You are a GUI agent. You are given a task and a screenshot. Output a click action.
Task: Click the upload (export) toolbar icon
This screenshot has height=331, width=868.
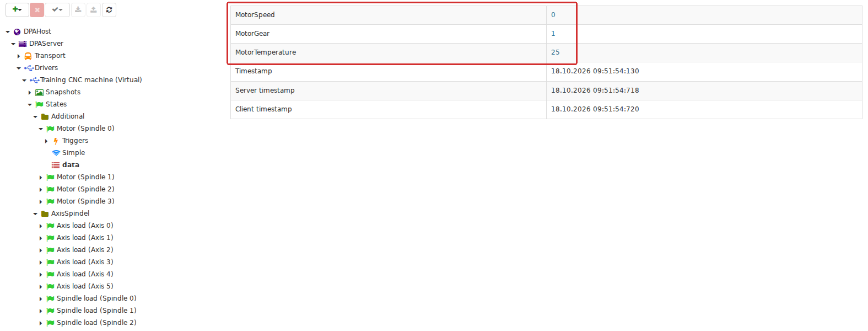(x=94, y=10)
